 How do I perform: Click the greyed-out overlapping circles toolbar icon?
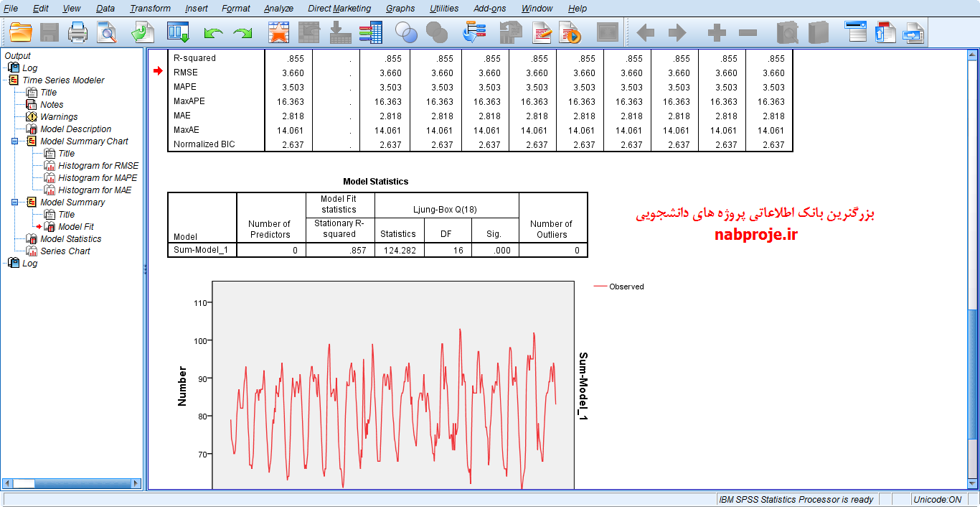[437, 32]
